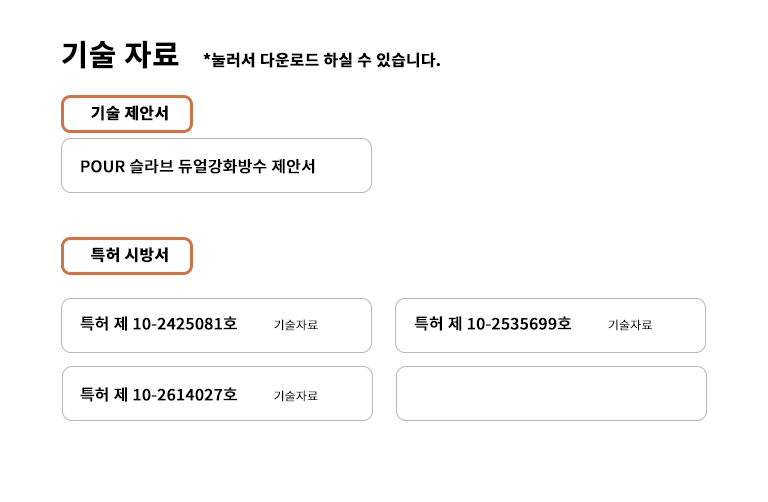The width and height of the screenshot is (768, 502).
Task: Click the 눌러서 다운로드 하실 수 있습니다 note
Action: point(322,60)
